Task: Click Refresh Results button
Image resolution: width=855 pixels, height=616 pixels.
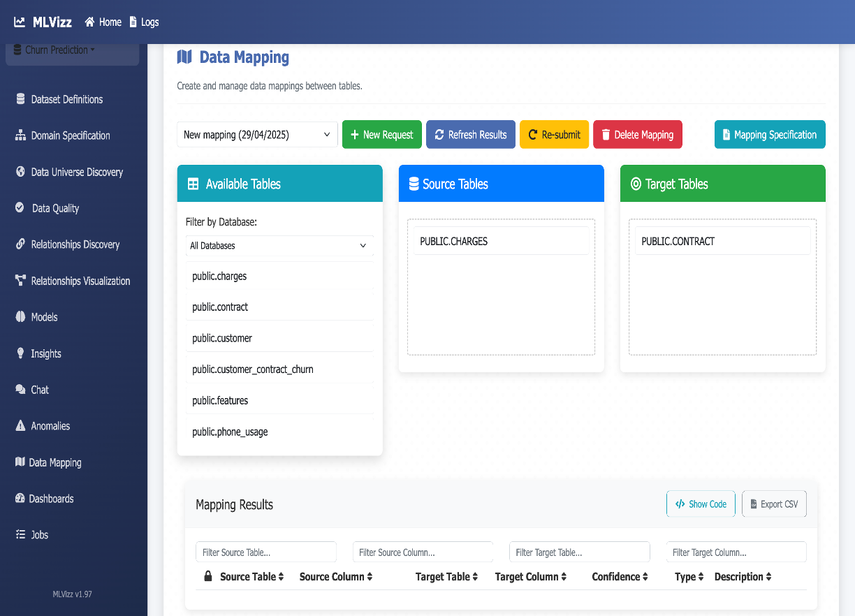Action: pyautogui.click(x=471, y=135)
